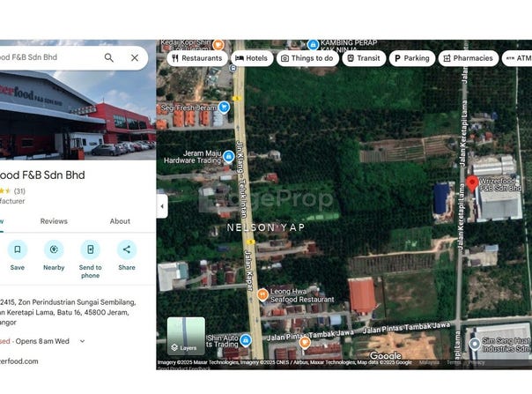Click the Sim Seng Huat Industries marker
The height and width of the screenshot is (394, 532).
click(x=475, y=344)
